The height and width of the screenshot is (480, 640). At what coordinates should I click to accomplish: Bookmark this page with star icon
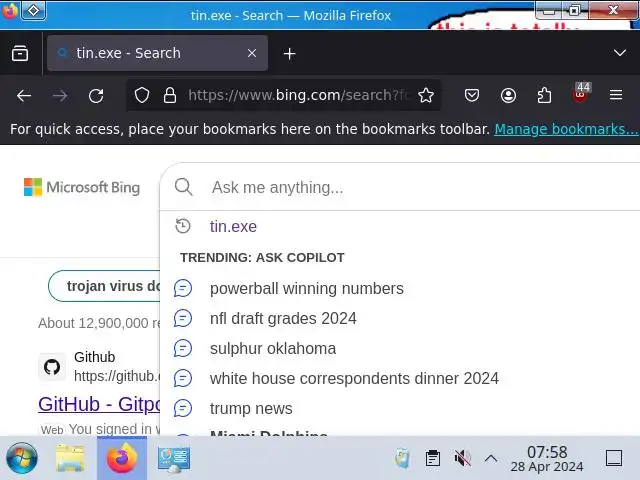tap(426, 96)
